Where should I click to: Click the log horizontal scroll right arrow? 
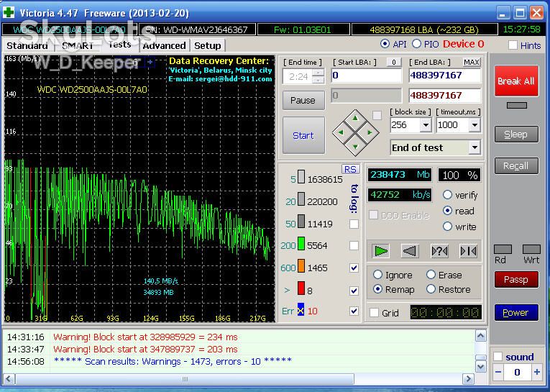coord(468,379)
